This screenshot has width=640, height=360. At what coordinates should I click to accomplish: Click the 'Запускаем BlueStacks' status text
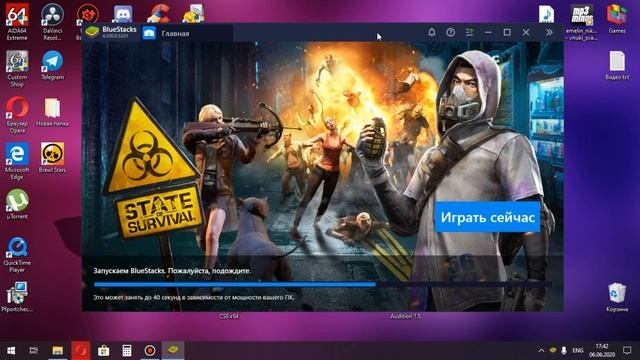(x=172, y=271)
